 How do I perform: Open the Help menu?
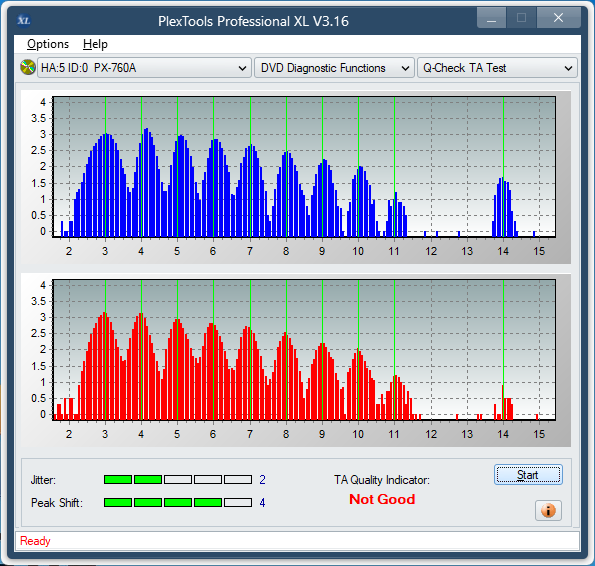(x=95, y=44)
